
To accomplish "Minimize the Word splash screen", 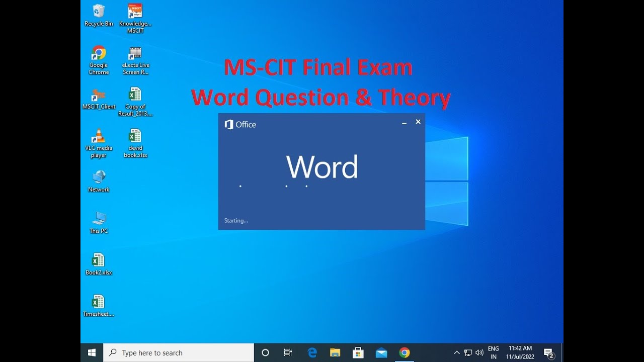I will 404,122.
